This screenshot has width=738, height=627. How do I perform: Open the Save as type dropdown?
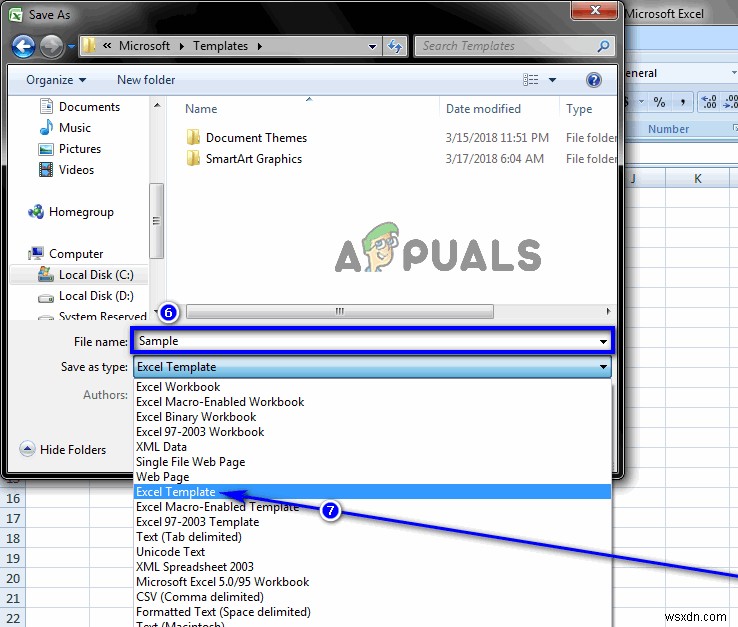click(x=372, y=367)
